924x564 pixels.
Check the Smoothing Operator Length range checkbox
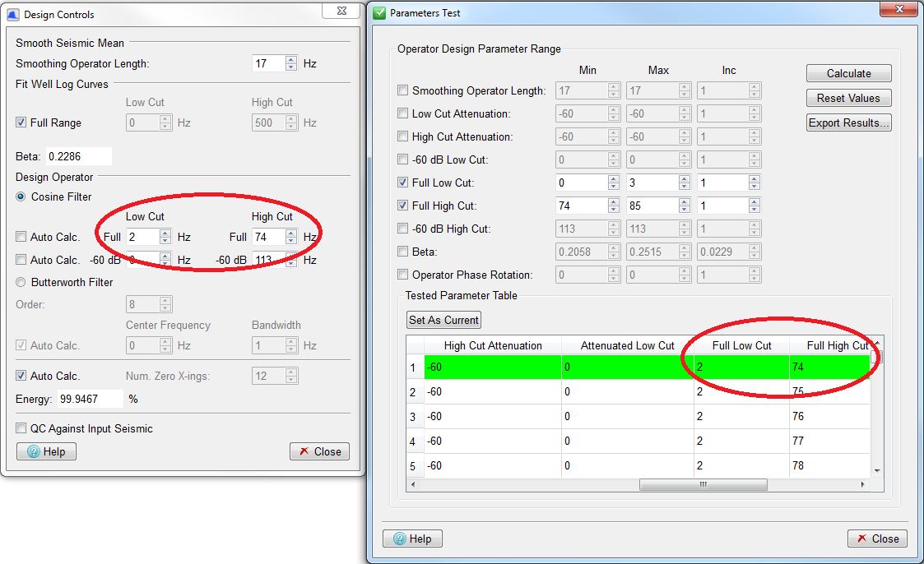coord(402,90)
